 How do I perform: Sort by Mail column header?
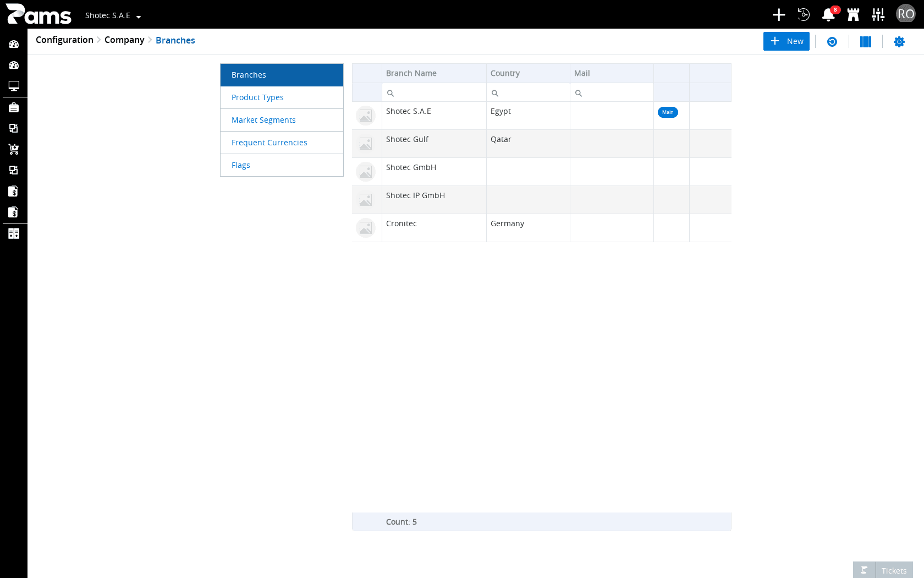click(x=612, y=73)
